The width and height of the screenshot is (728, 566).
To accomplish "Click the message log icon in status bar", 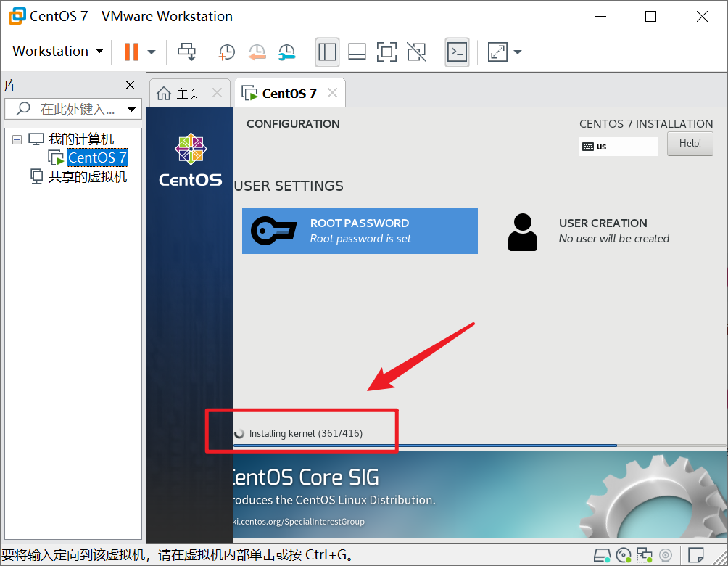I will tap(695, 555).
